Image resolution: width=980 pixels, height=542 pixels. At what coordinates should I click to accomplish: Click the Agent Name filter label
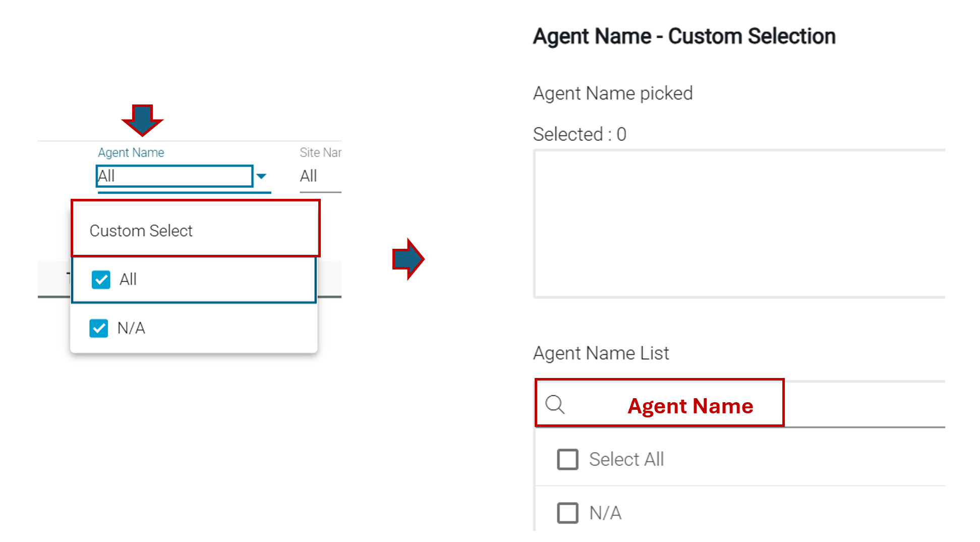click(x=131, y=152)
